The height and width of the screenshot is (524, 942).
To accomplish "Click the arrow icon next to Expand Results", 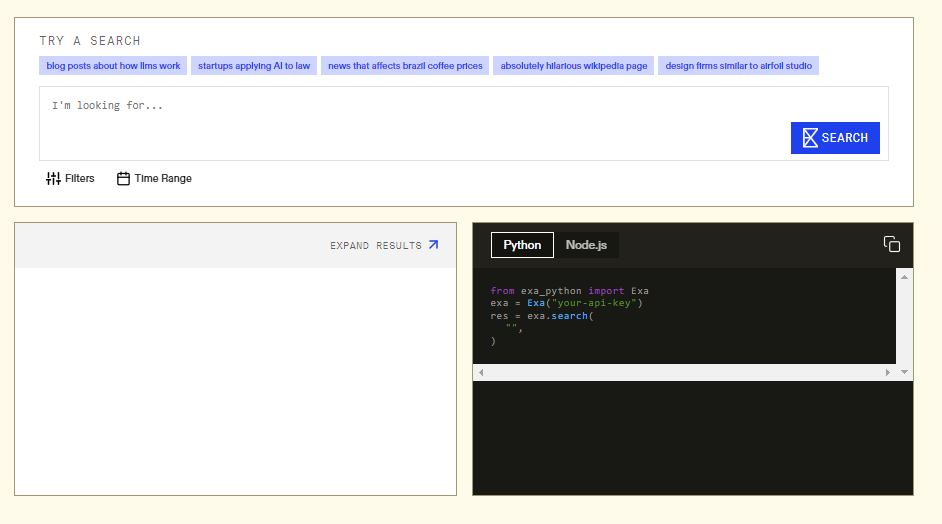I will click(x=433, y=245).
